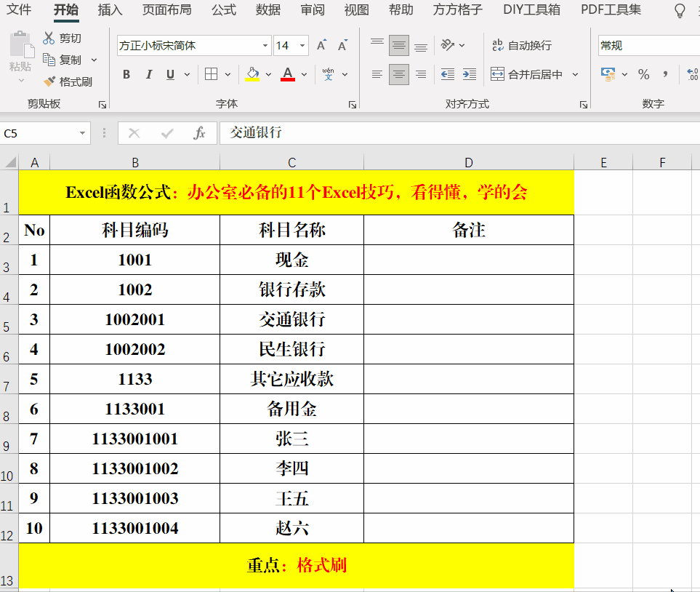Toggle center horizontal alignment
This screenshot has height=592, width=700.
(x=399, y=74)
